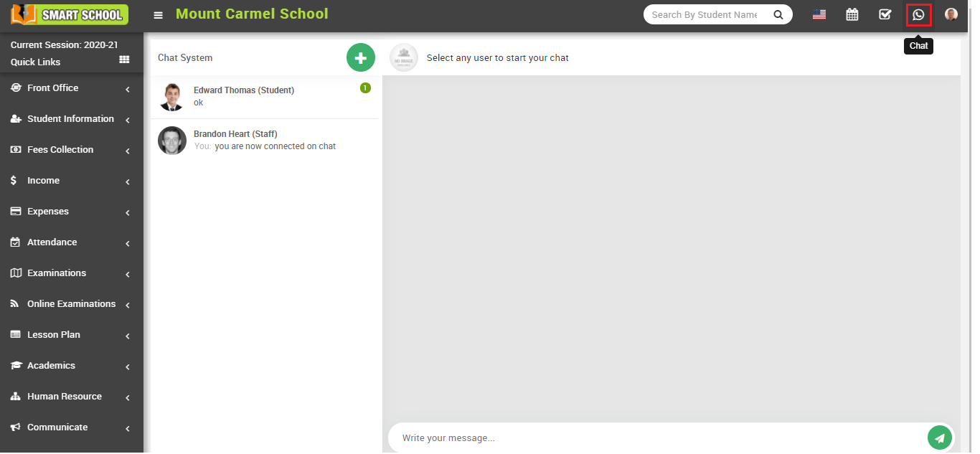Click the unread message badge on Edward Thomas
This screenshot has width=980, height=454.
[365, 87]
